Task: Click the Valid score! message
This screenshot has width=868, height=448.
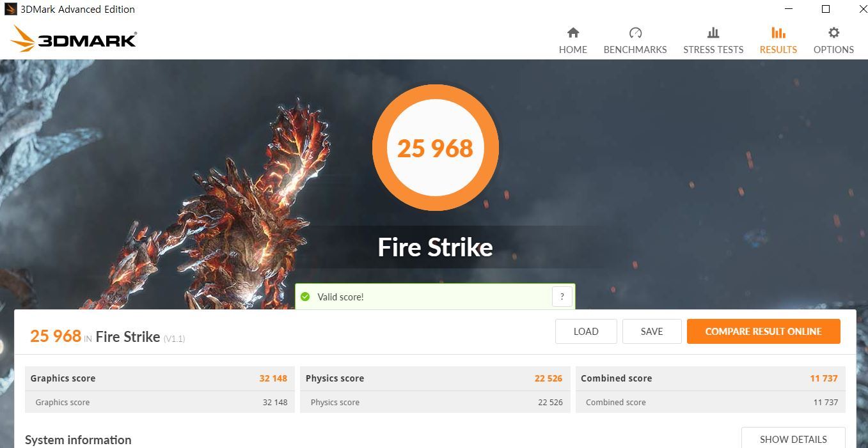Action: tap(340, 297)
